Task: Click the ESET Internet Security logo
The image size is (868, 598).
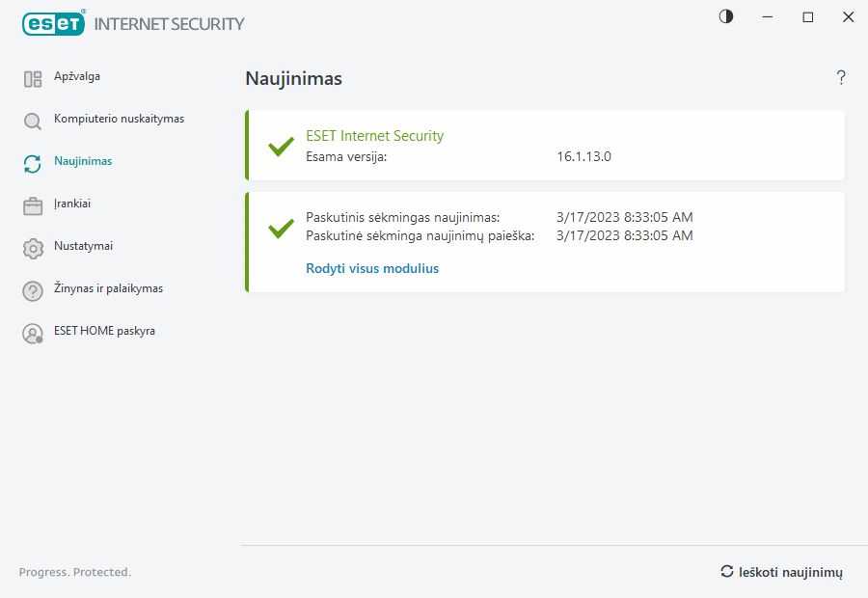Action: [x=133, y=23]
